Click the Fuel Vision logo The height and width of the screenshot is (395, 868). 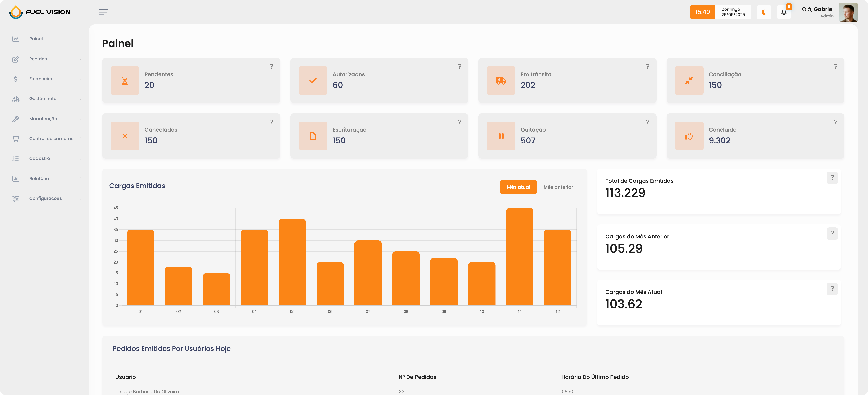(x=40, y=12)
